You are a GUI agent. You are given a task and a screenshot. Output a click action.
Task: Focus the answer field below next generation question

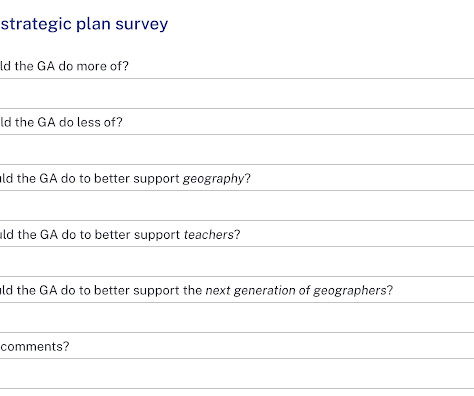[x=237, y=318]
